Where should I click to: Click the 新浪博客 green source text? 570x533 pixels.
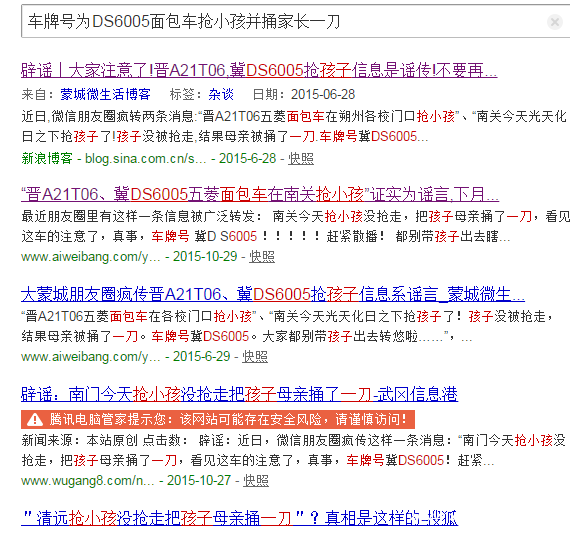[x=47, y=159]
